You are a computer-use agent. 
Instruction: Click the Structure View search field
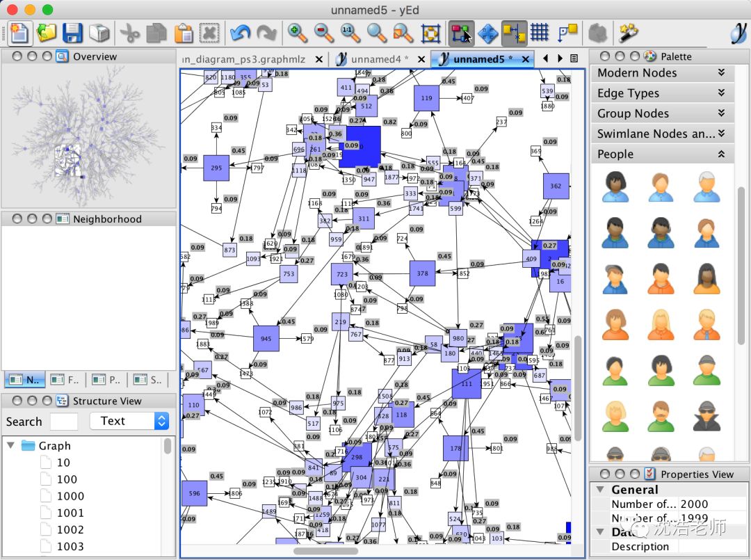tap(64, 422)
